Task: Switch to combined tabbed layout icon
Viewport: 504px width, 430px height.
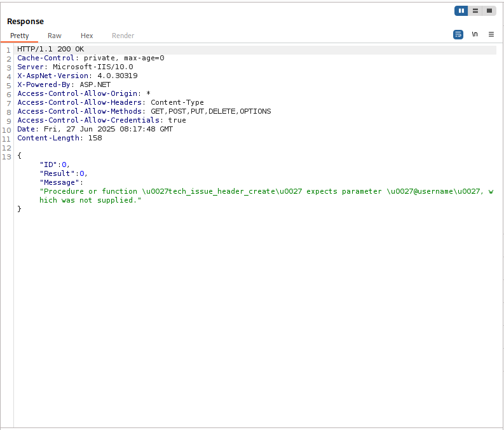Action: click(x=489, y=11)
